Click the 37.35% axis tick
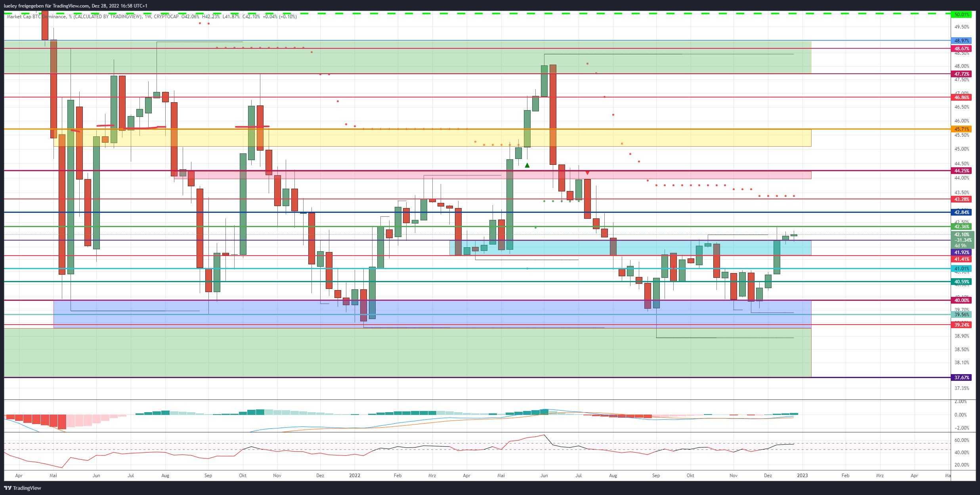This screenshot has width=980, height=495. point(962,388)
